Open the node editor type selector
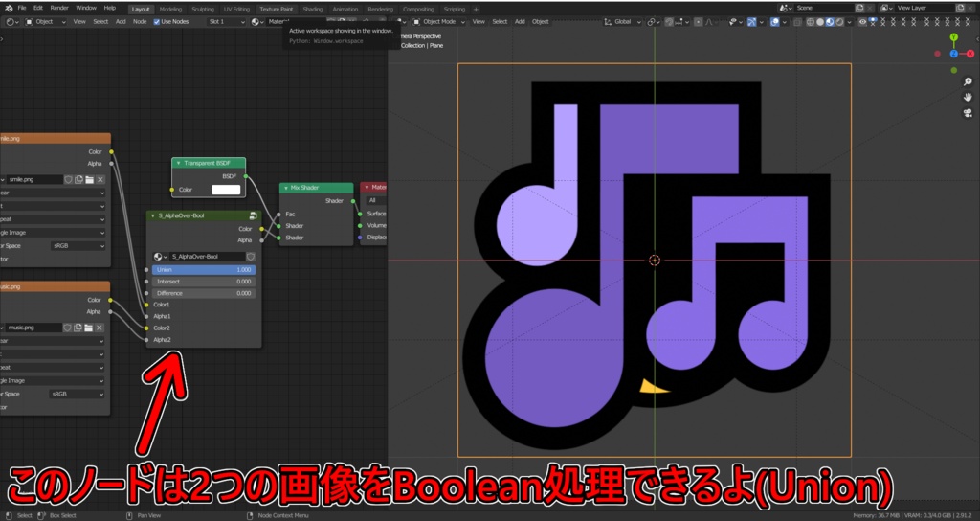This screenshot has height=521, width=980. pyautogui.click(x=13, y=21)
